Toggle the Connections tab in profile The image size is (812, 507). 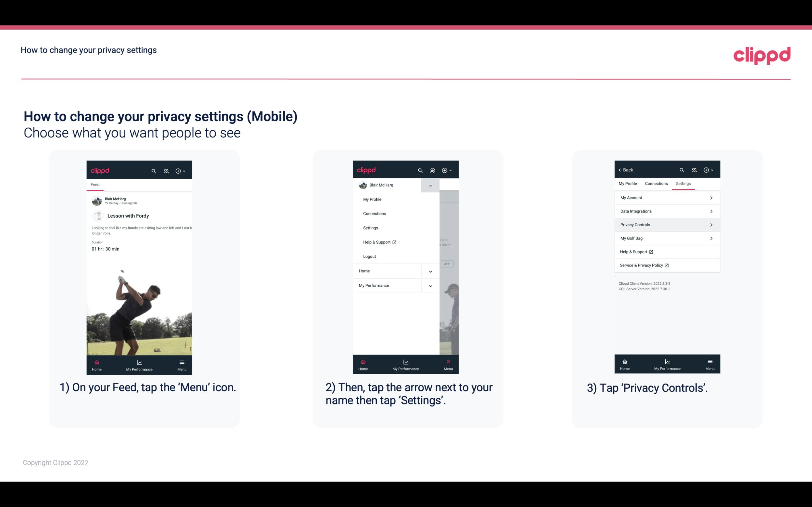[656, 183]
